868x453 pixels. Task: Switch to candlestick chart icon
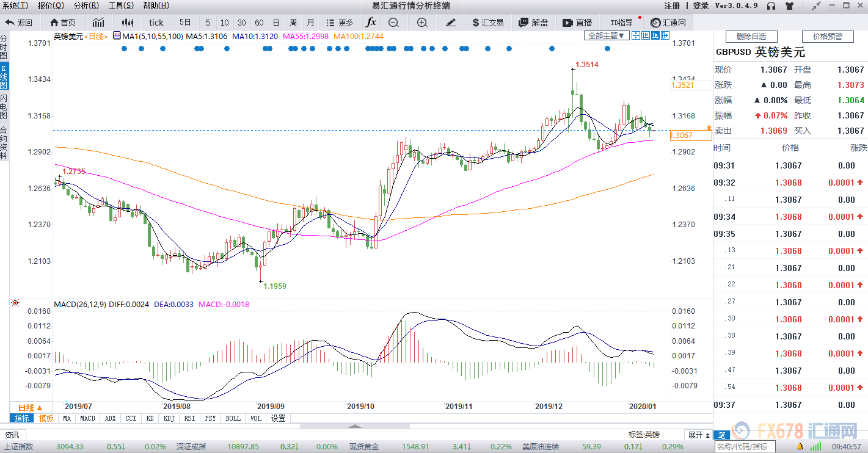127,23
